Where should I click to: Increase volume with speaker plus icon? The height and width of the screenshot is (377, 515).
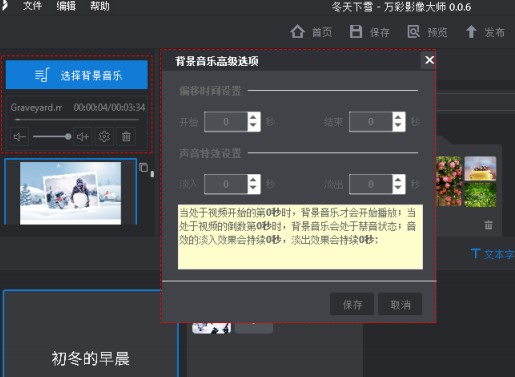click(83, 136)
